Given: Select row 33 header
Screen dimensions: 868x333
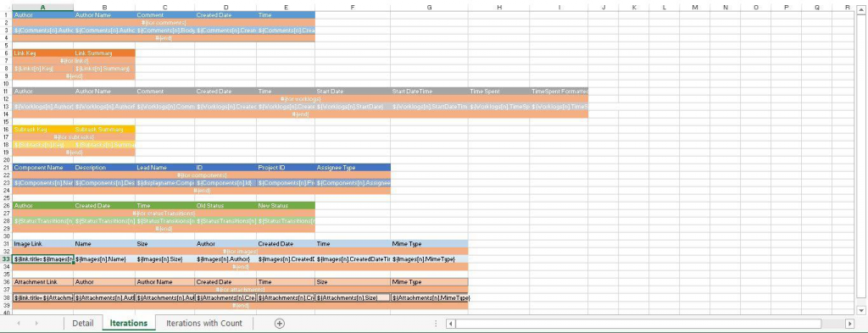Looking at the screenshot, I should (6, 259).
